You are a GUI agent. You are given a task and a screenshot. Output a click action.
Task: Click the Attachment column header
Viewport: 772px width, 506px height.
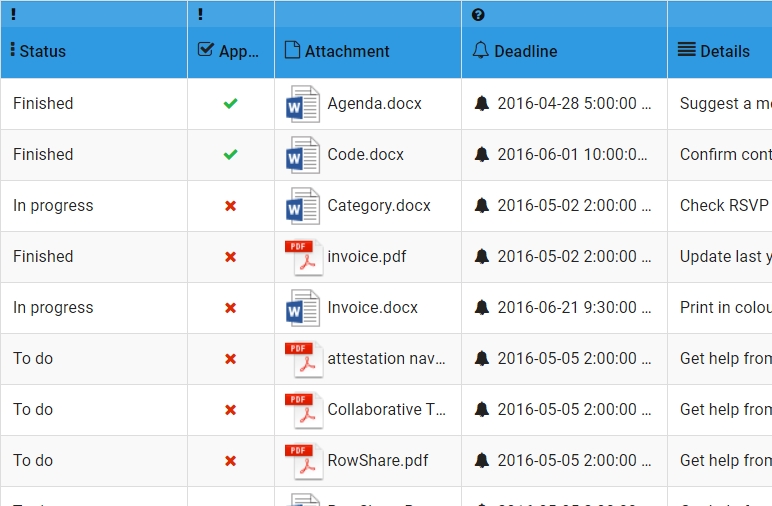[x=368, y=51]
